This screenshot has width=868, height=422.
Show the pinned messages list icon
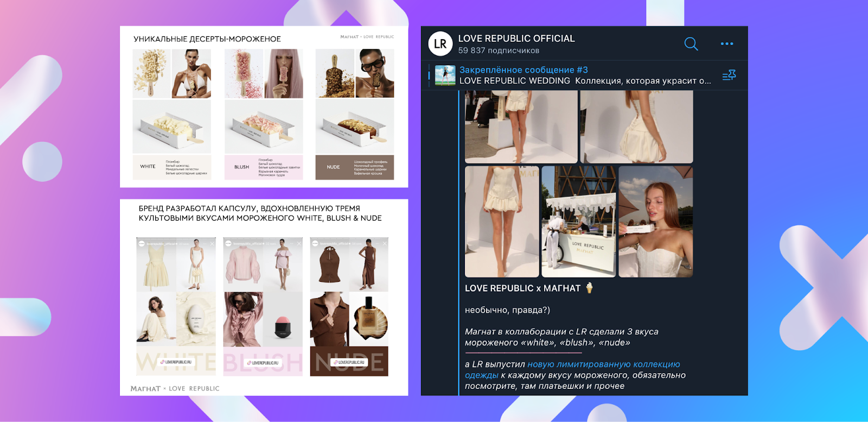(729, 75)
